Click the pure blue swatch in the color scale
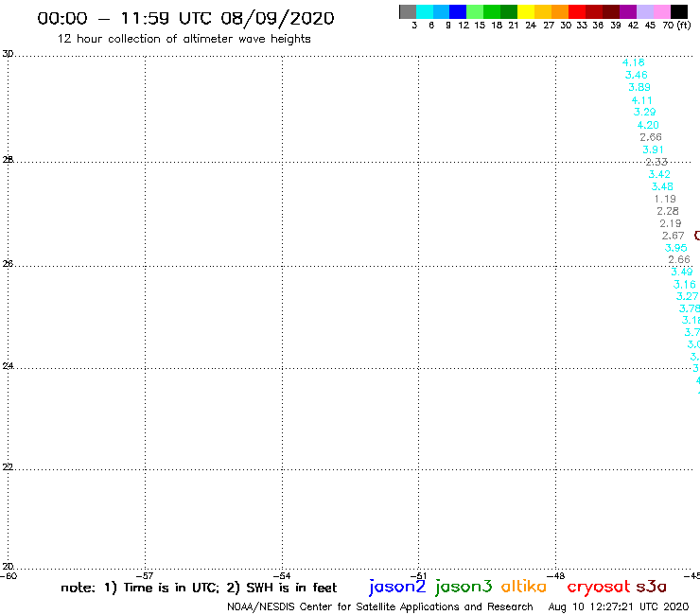This screenshot has width=700, height=615. tap(458, 11)
